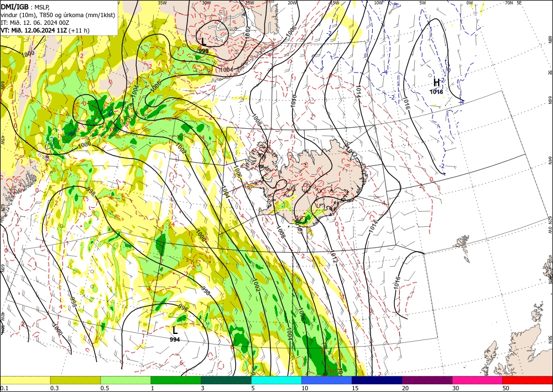Choose the navy 15–20 mm legend swatch
Screen dimensions: 553x392
[377, 380]
